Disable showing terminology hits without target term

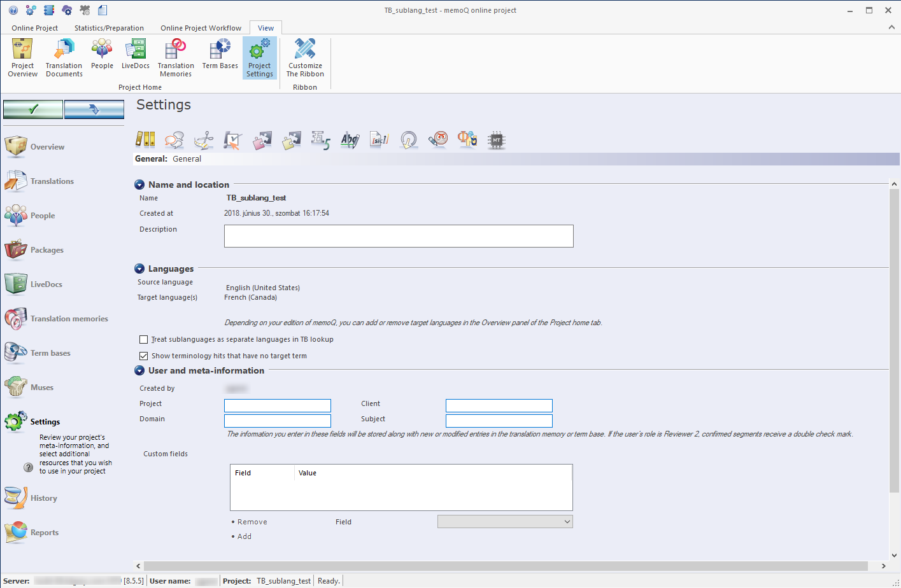143,356
